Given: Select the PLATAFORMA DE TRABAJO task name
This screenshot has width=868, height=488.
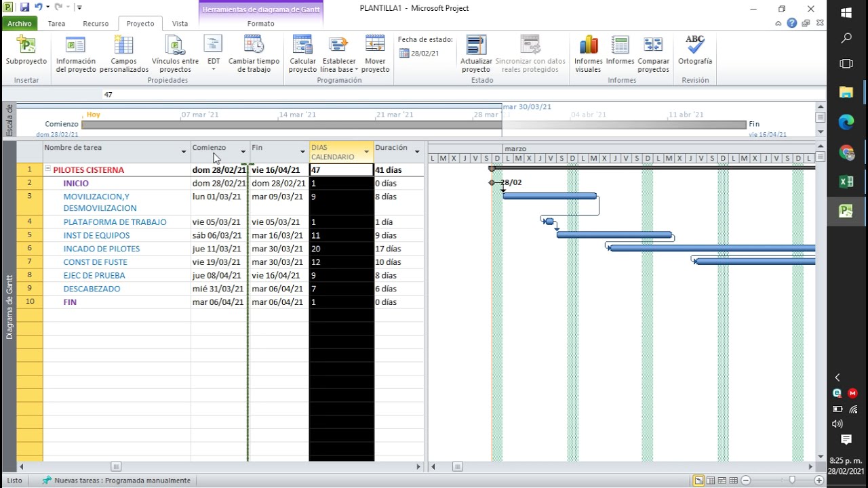Looking at the screenshot, I should 115,222.
